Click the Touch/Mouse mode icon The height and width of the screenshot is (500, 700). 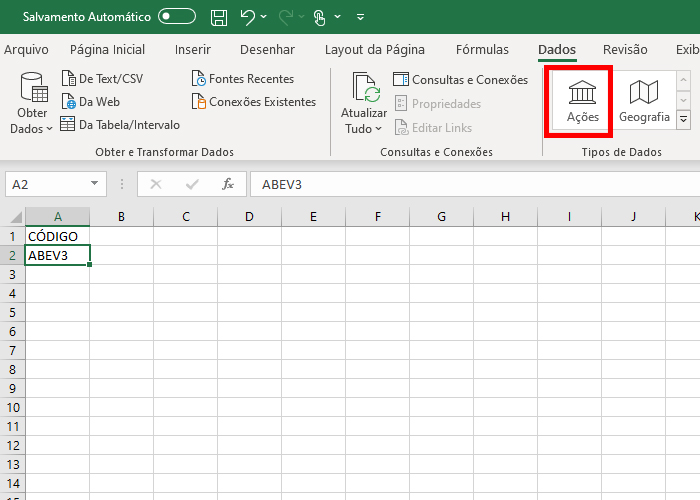click(319, 17)
